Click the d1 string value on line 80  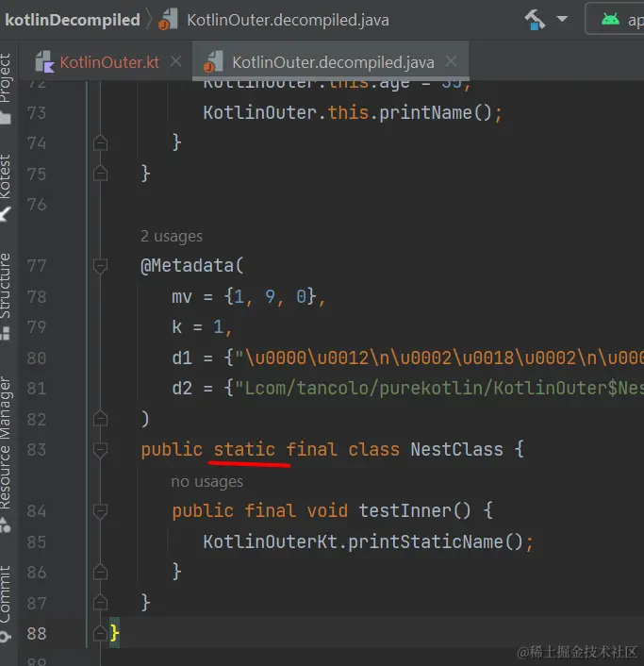click(x=439, y=358)
